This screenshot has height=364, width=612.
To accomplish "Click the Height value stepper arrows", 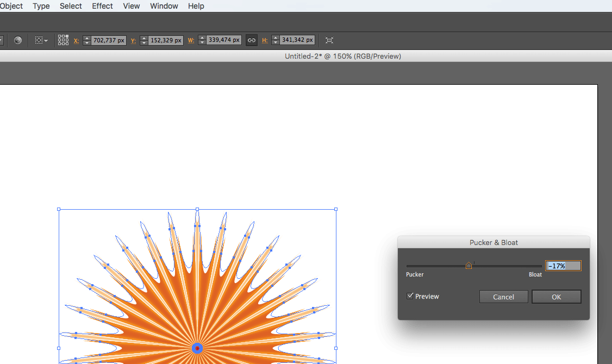I will pyautogui.click(x=276, y=40).
